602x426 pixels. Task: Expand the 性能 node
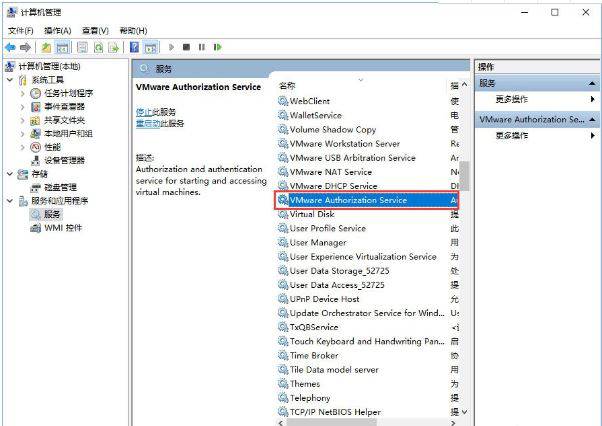pyautogui.click(x=23, y=147)
